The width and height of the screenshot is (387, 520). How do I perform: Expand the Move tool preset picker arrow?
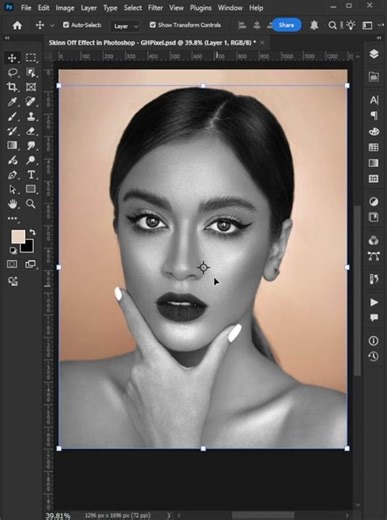(52, 25)
